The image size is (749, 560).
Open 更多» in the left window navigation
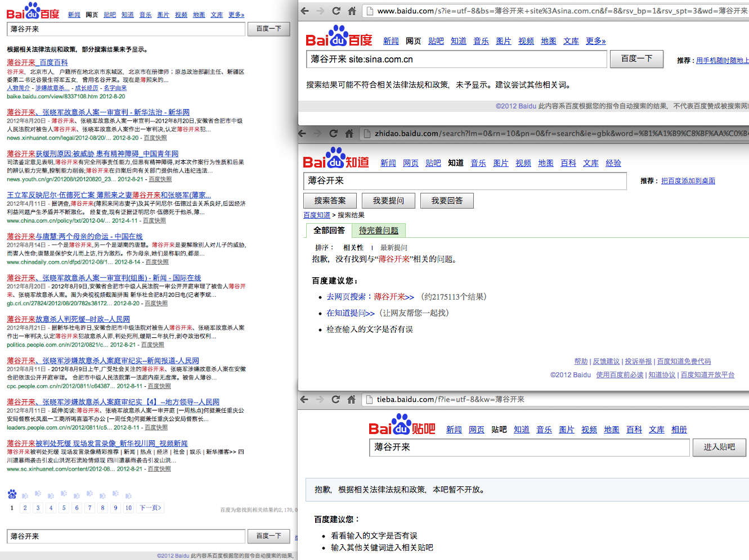(236, 15)
